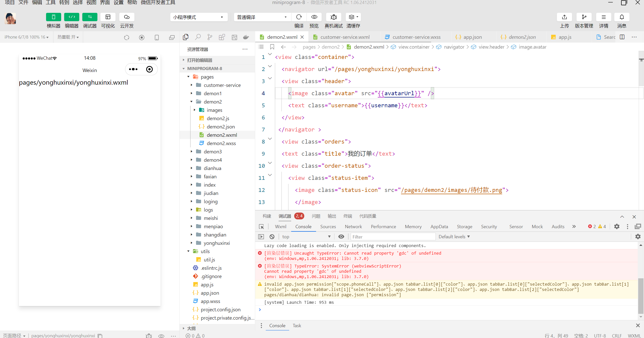The image size is (644, 338).
Task: Switch to the app.json editor tab
Action: point(472,37)
